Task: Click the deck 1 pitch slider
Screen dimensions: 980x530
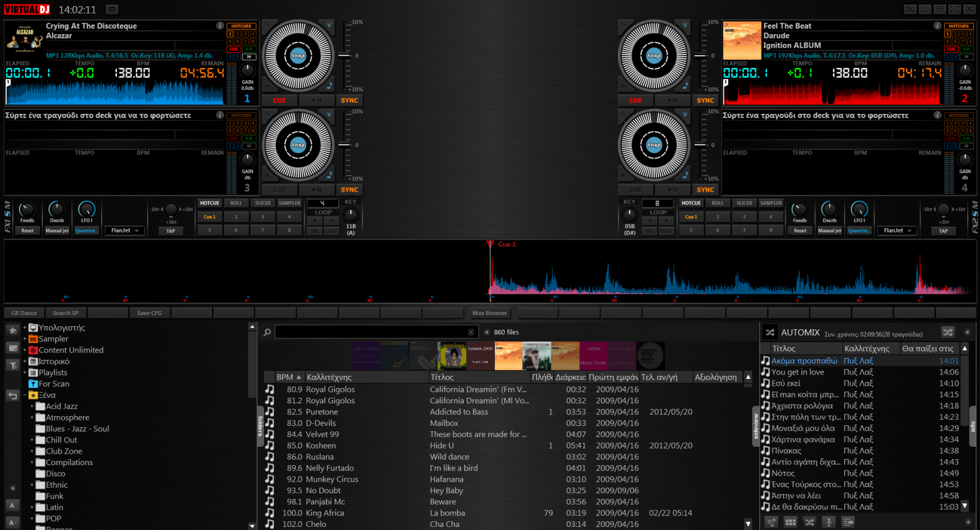Action: click(x=345, y=56)
